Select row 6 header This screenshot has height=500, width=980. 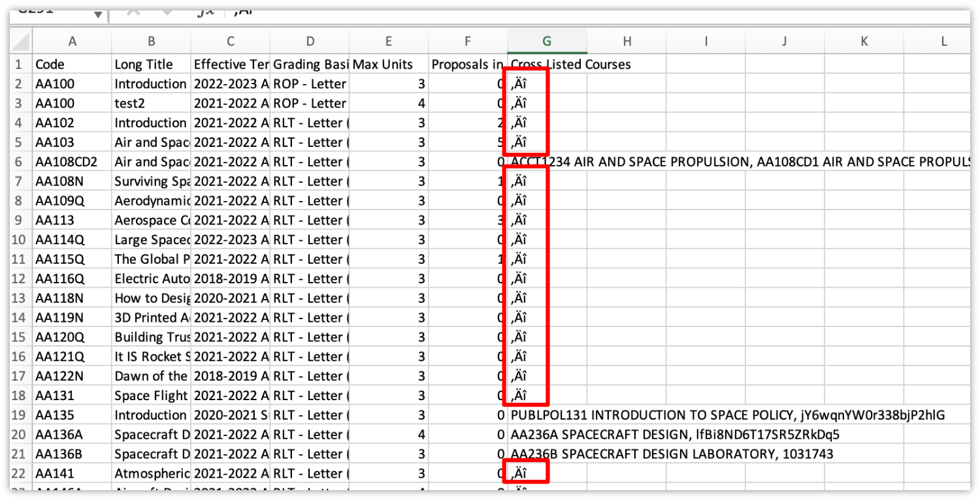18,161
